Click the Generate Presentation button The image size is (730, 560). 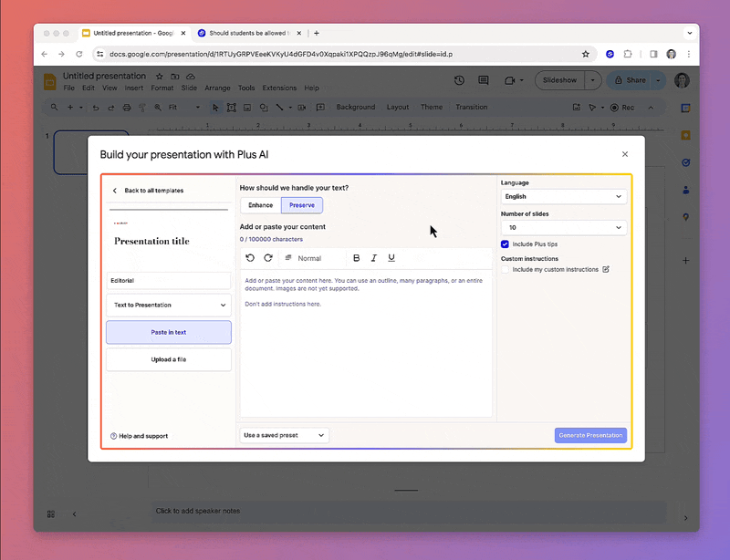tap(590, 435)
